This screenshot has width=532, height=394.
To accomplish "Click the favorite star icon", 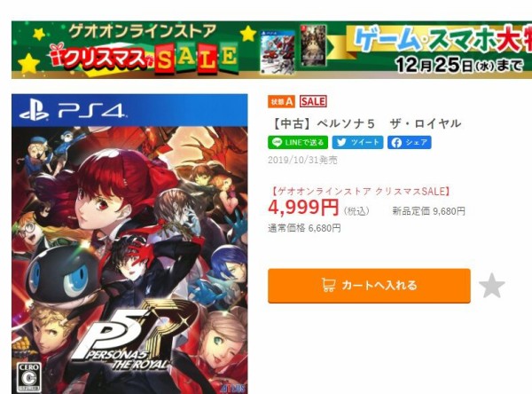I will (491, 286).
